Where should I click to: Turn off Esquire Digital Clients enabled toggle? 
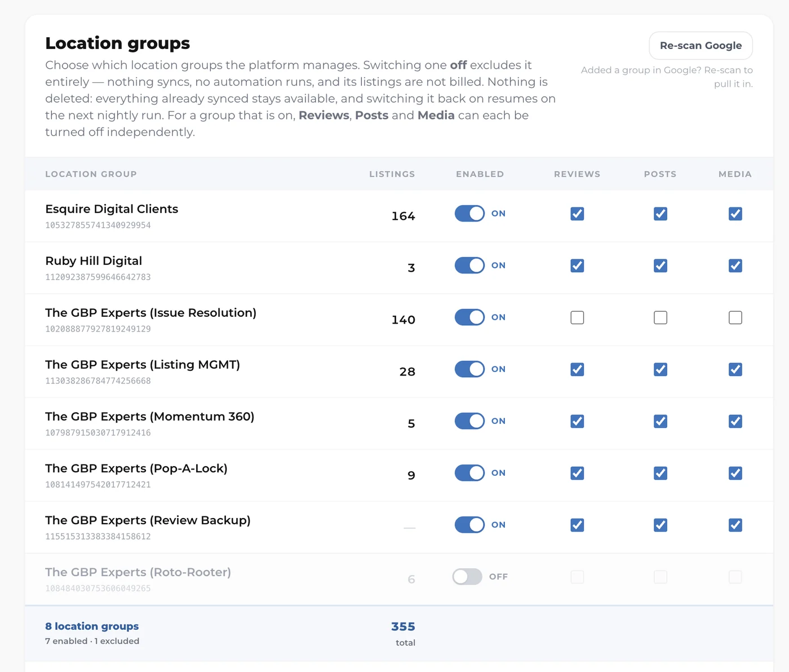[469, 214]
